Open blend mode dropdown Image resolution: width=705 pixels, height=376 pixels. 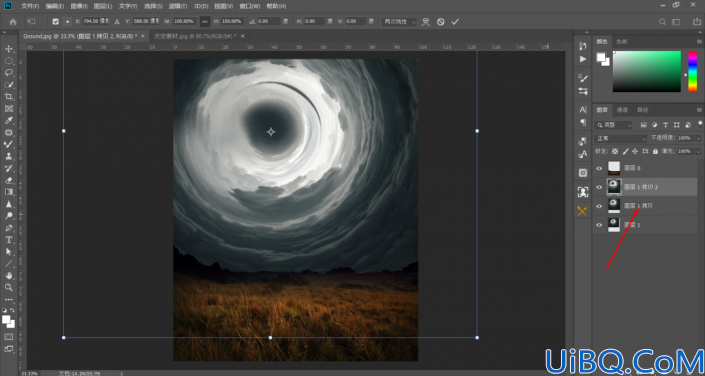click(620, 138)
